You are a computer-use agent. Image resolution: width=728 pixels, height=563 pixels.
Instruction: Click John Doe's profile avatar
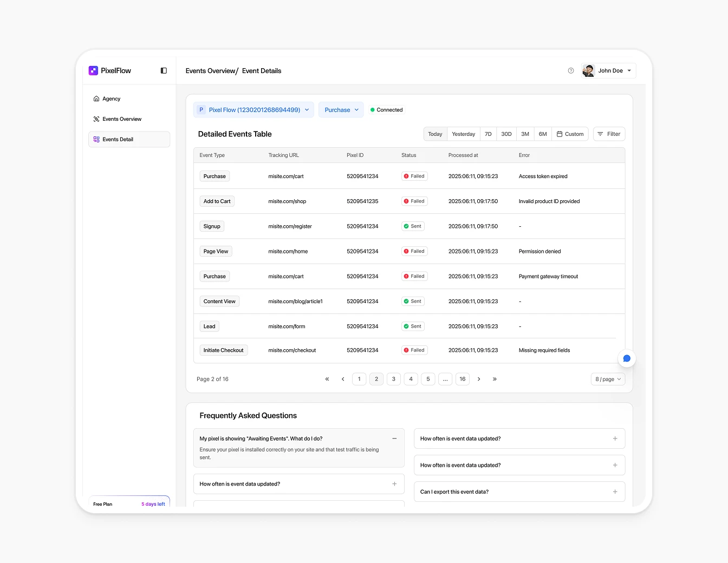tap(588, 70)
